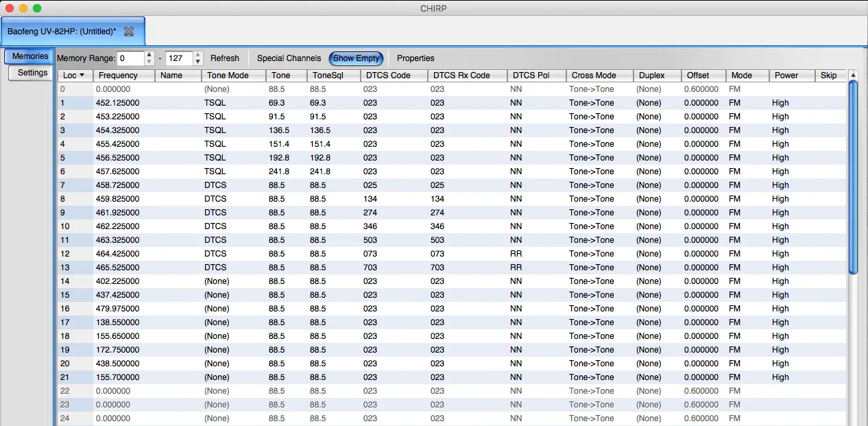Open the Settings side tab
The image size is (868, 426).
tap(32, 73)
